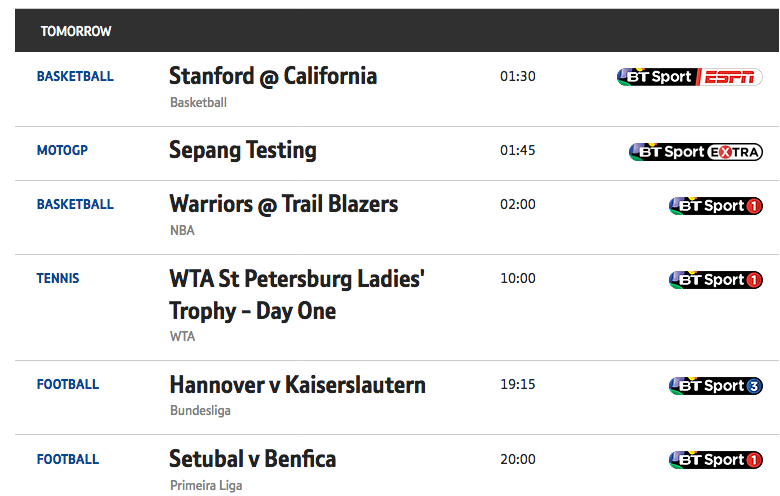Click the Tomorrow schedule header
Image resolution: width=780 pixels, height=496 pixels.
click(76, 31)
